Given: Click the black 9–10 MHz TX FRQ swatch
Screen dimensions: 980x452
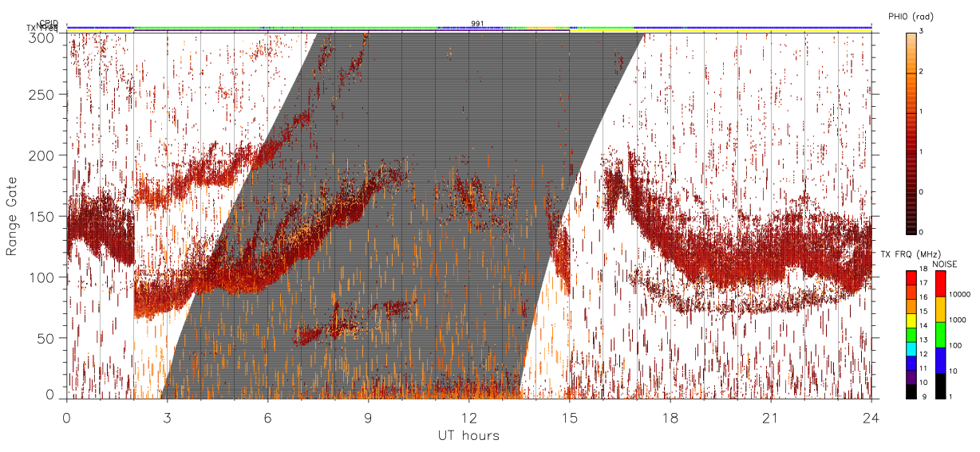Looking at the screenshot, I should (911, 391).
